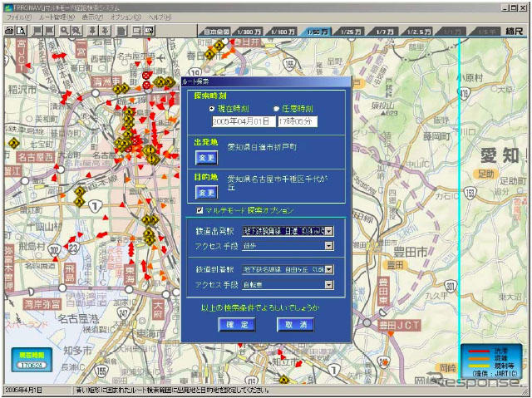The height and width of the screenshot is (398, 532).
Task: Click the 現在時刻 clock panel on map
Action: [32, 358]
